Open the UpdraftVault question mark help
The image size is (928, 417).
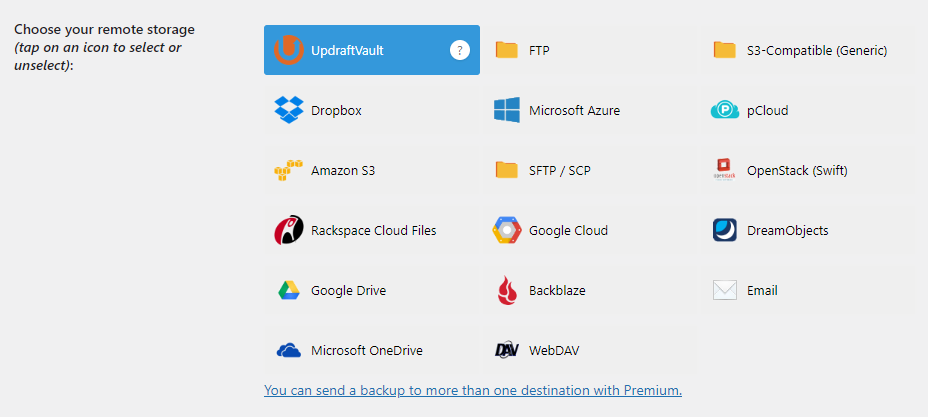(x=460, y=50)
